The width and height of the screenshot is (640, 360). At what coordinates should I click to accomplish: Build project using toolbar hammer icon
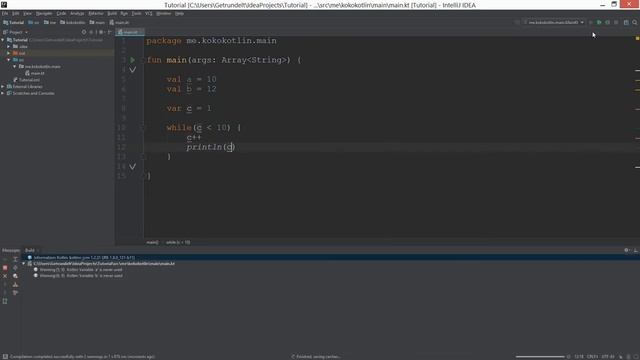tap(517, 22)
